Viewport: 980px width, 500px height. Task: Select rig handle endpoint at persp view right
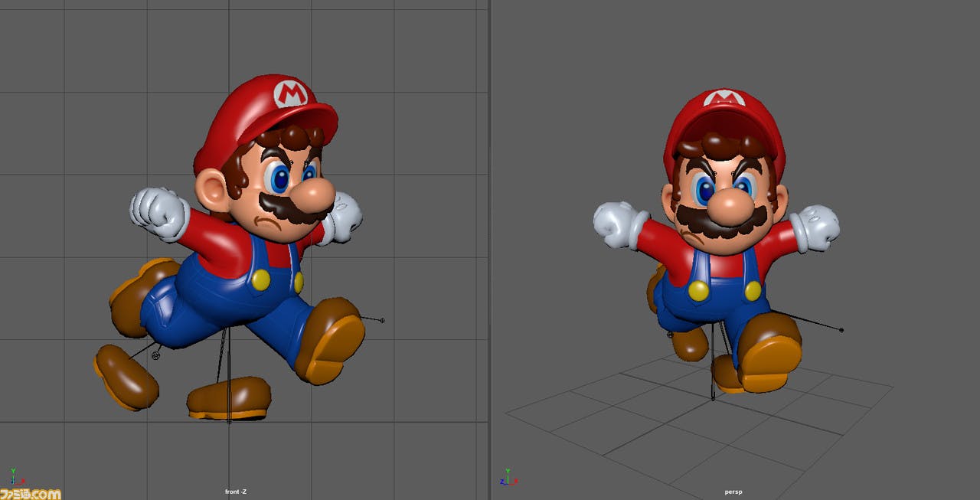(x=841, y=330)
